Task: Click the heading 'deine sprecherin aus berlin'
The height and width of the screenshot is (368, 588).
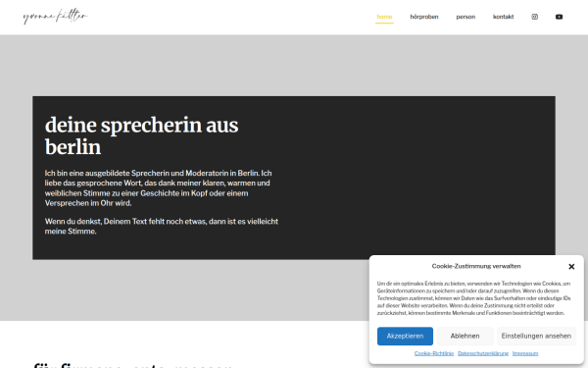Action: click(x=142, y=135)
